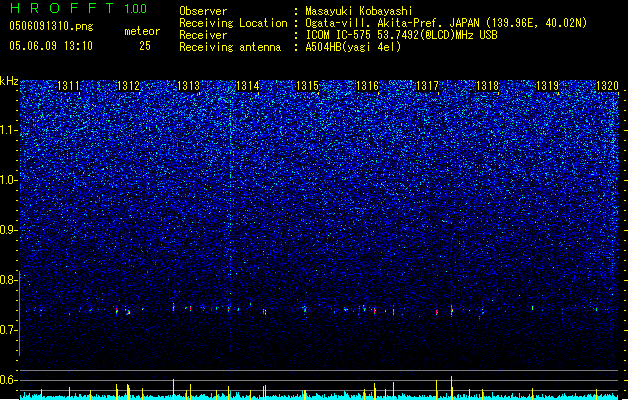
Task: Click the 0.6 frequency axis label
Action: click(9, 380)
